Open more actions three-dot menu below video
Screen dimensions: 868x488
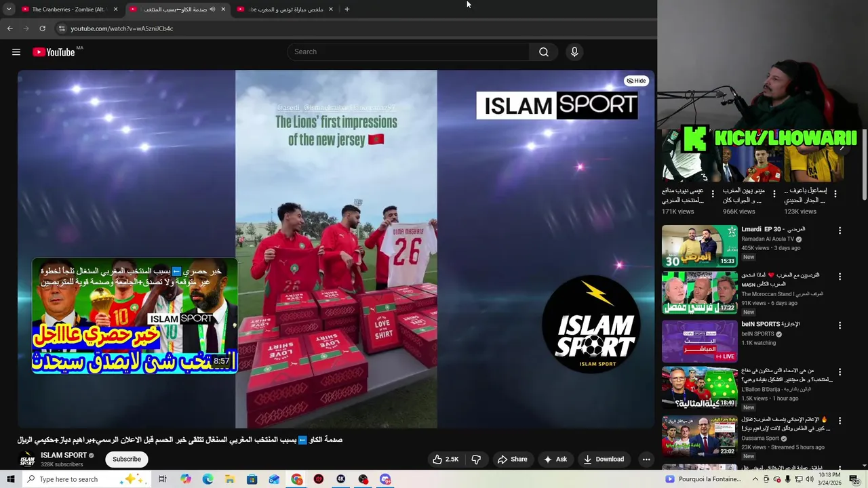click(646, 459)
